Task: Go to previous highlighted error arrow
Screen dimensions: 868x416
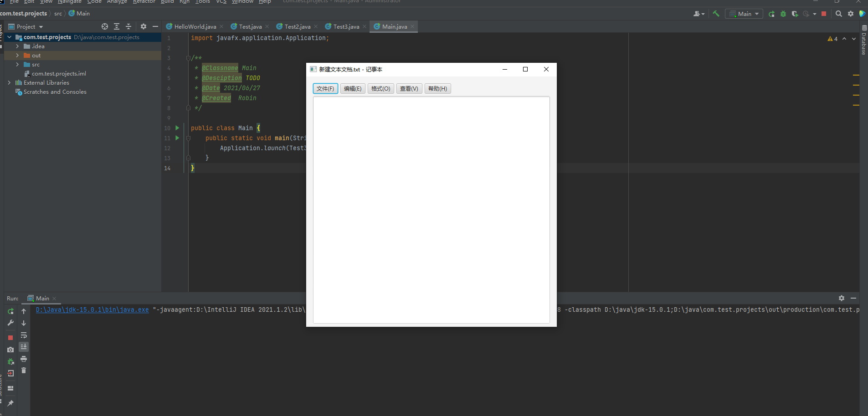Action: click(x=844, y=39)
